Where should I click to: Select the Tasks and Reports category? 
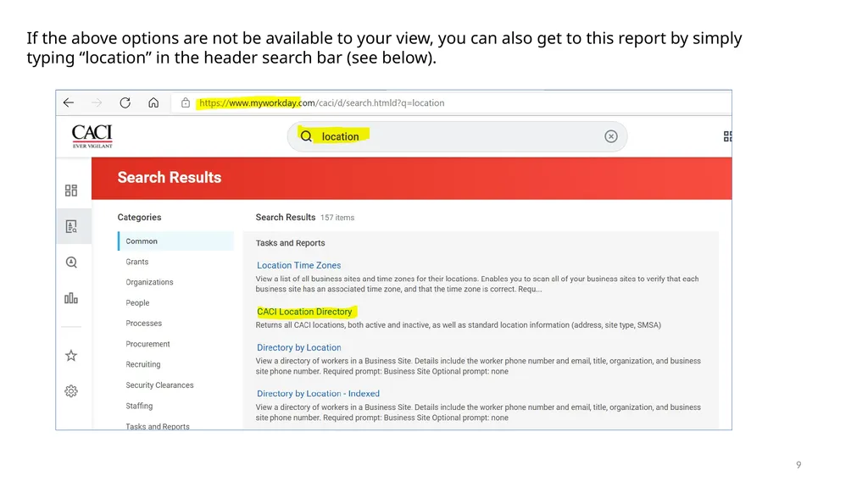point(157,426)
